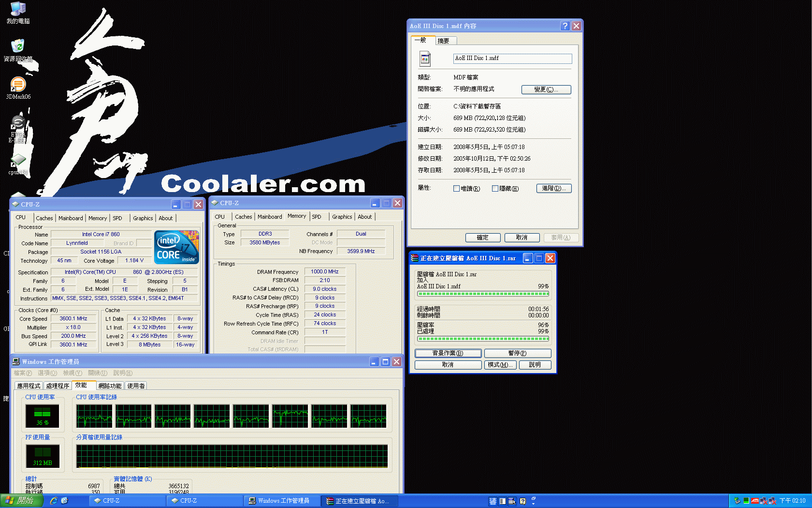Click Task Manager titlebar icon
This screenshot has height=508, width=812.
[16, 362]
